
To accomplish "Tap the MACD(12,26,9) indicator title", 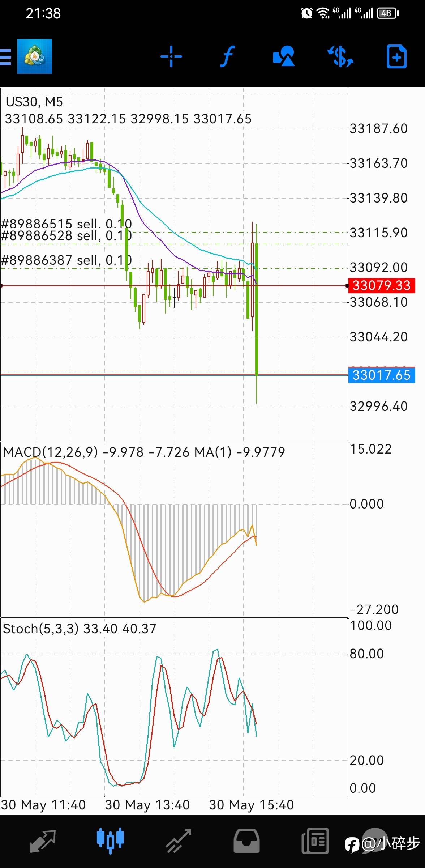I will 51,452.
